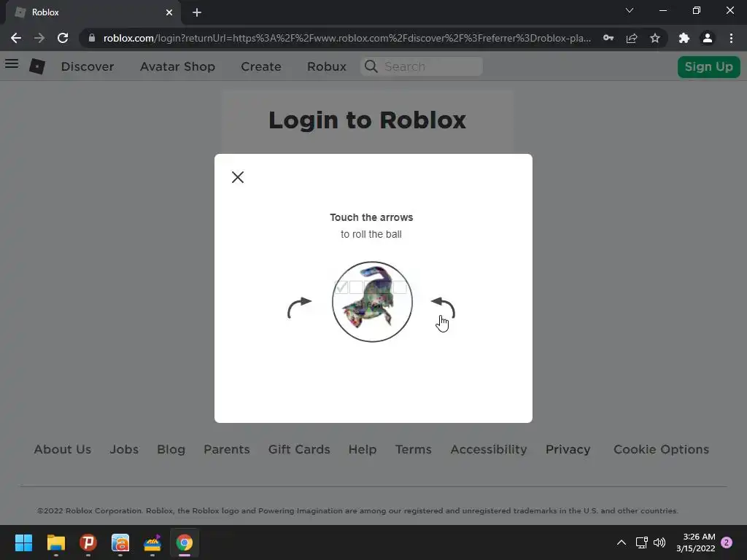Click the Chrome taskbar icon
Image resolution: width=747 pixels, height=560 pixels.
pos(185,542)
